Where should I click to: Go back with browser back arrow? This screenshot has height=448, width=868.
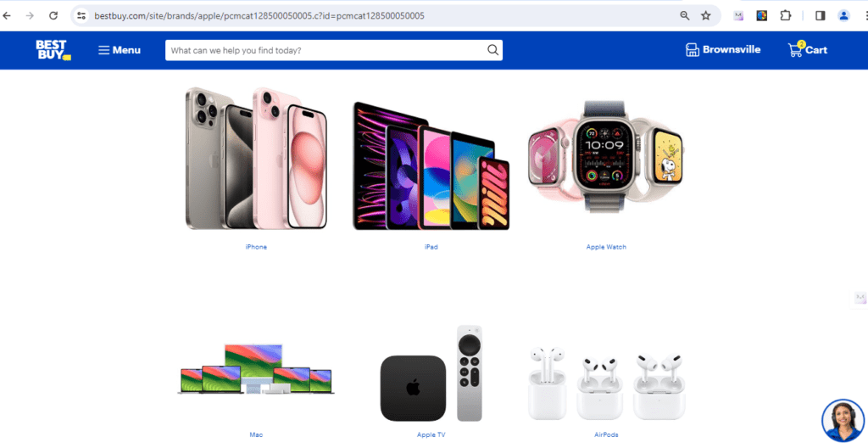tap(7, 15)
